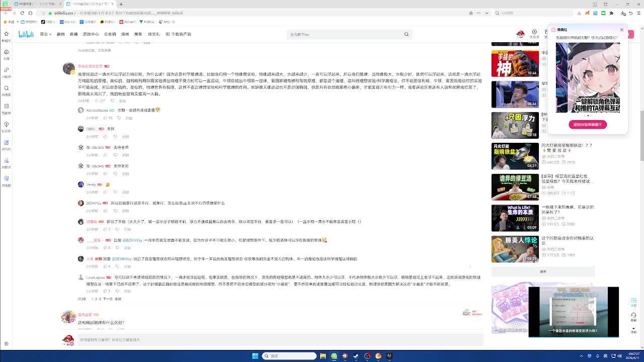Click the page vertical scrollbar
The height and width of the screenshot is (362, 644).
click(641, 136)
